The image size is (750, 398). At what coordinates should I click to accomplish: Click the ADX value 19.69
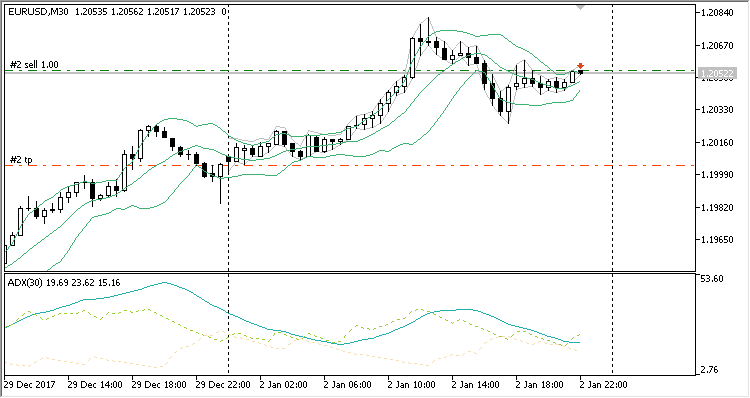(x=57, y=283)
